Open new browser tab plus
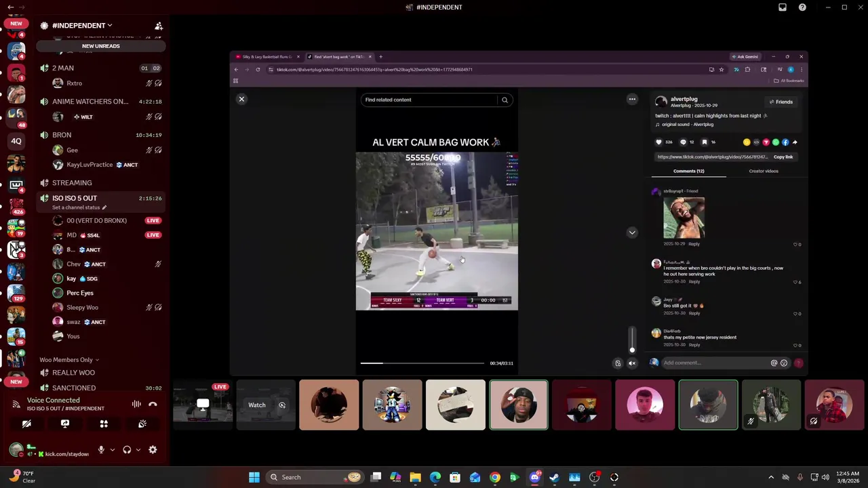This screenshot has height=488, width=868. tap(380, 57)
